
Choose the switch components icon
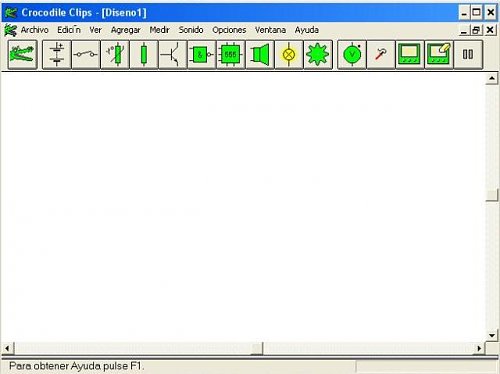pyautogui.click(x=86, y=55)
